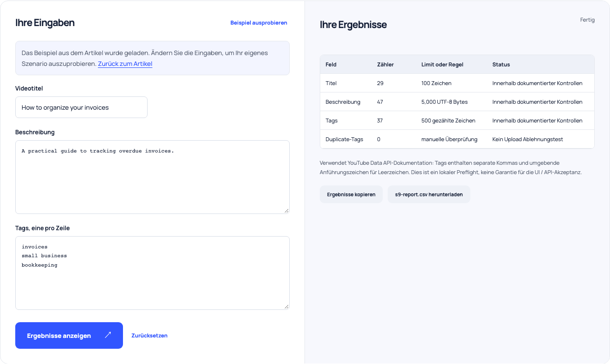Select the Titel count value 29
This screenshot has height=364, width=610.
tap(380, 83)
